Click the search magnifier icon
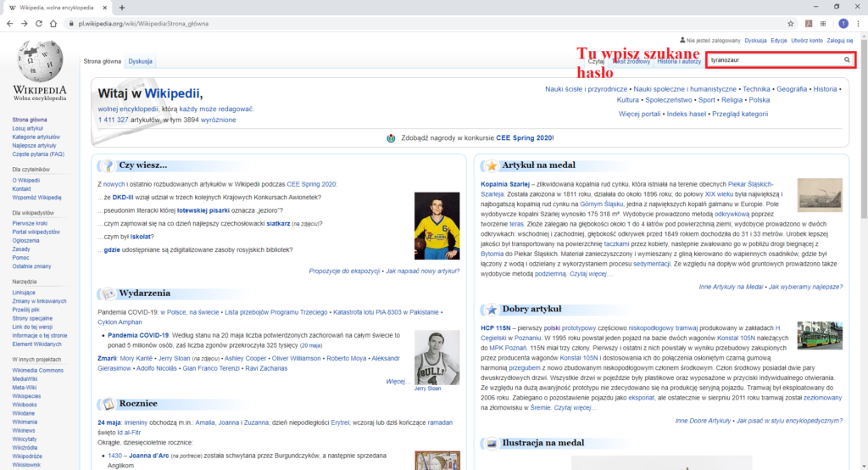 pyautogui.click(x=847, y=60)
